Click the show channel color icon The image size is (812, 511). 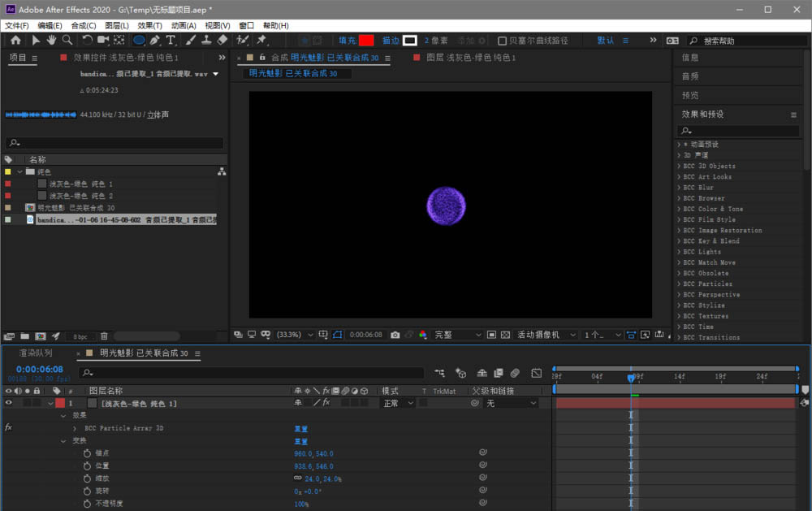coord(423,335)
